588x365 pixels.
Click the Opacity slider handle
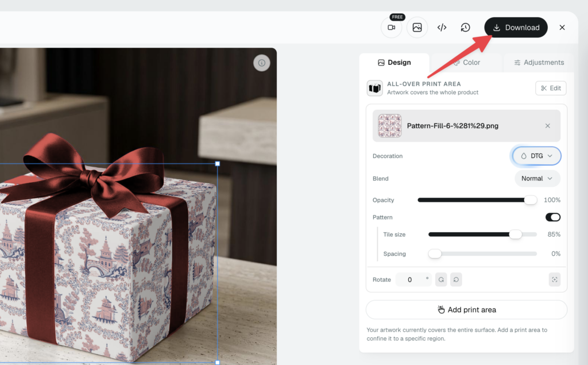(x=530, y=200)
